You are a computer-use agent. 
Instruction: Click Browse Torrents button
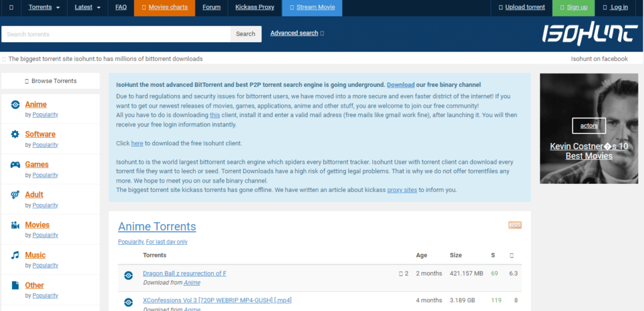click(x=50, y=81)
